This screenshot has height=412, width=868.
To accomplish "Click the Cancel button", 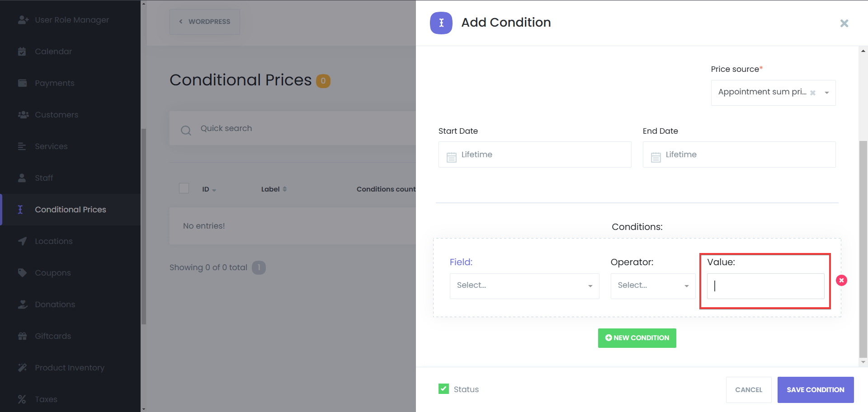I will (x=748, y=389).
